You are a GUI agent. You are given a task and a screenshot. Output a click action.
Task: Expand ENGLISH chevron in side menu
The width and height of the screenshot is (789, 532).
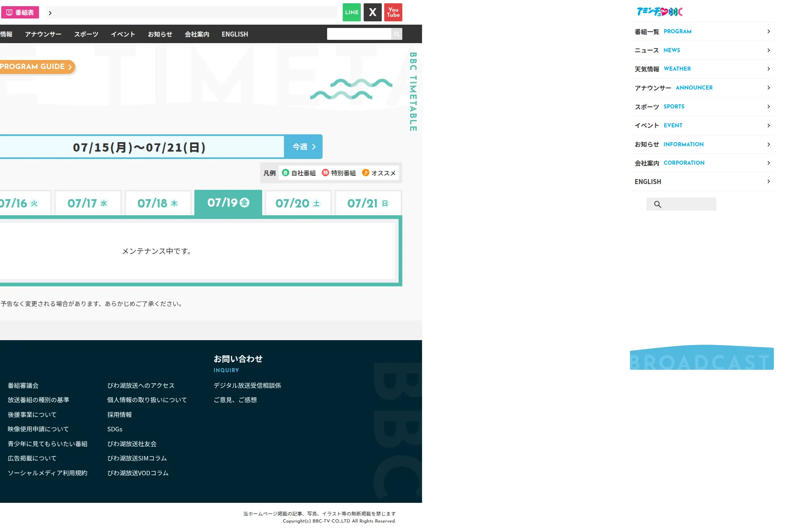(768, 182)
